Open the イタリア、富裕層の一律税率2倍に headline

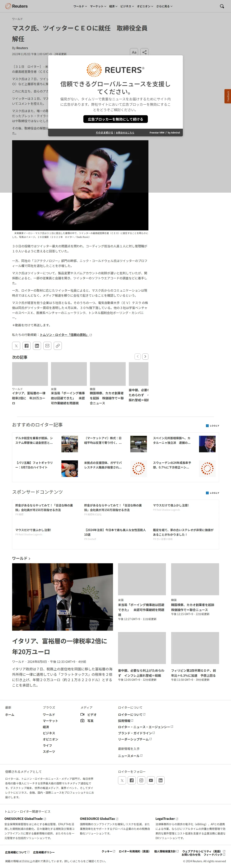click(x=60, y=646)
